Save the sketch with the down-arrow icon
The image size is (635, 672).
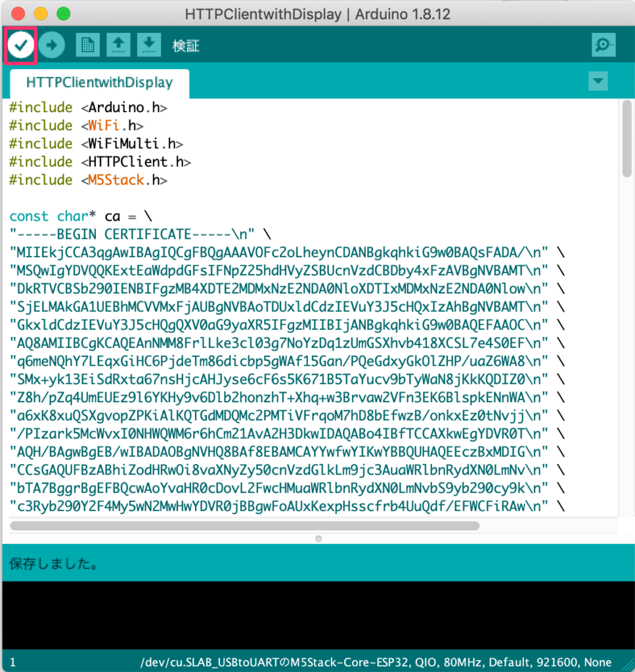(x=149, y=45)
